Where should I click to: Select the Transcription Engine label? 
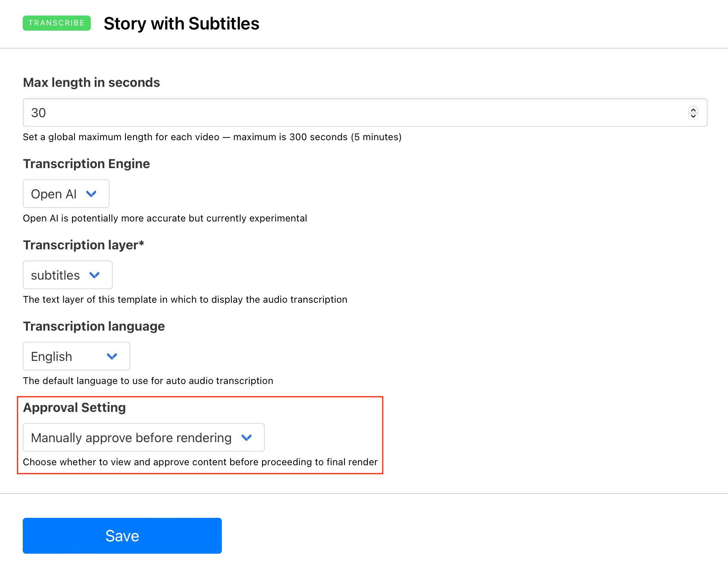86,164
